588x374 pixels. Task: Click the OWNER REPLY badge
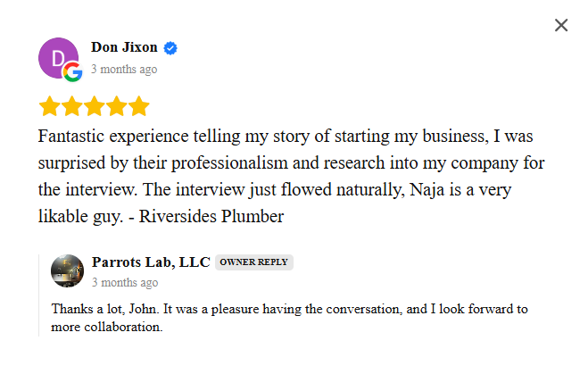254,262
